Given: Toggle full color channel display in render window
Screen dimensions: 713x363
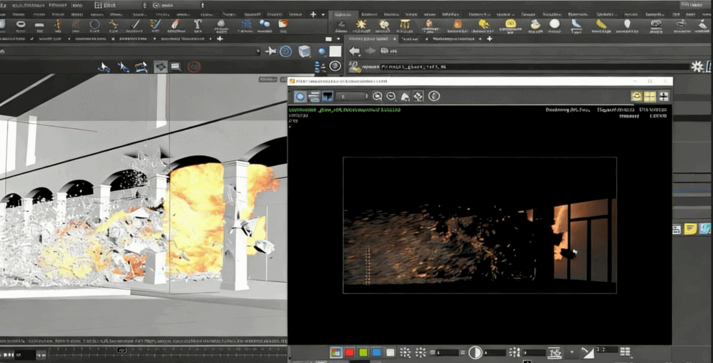Looking at the screenshot, I should click(336, 353).
